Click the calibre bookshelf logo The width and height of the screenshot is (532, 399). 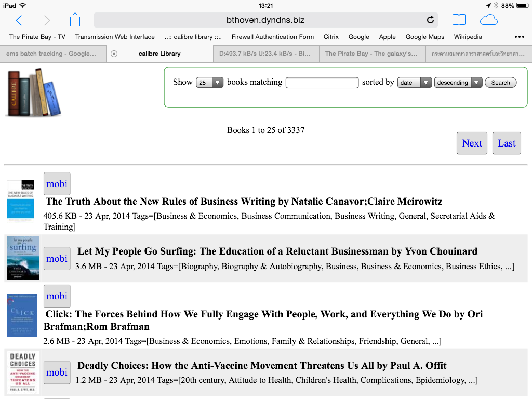coord(34,92)
